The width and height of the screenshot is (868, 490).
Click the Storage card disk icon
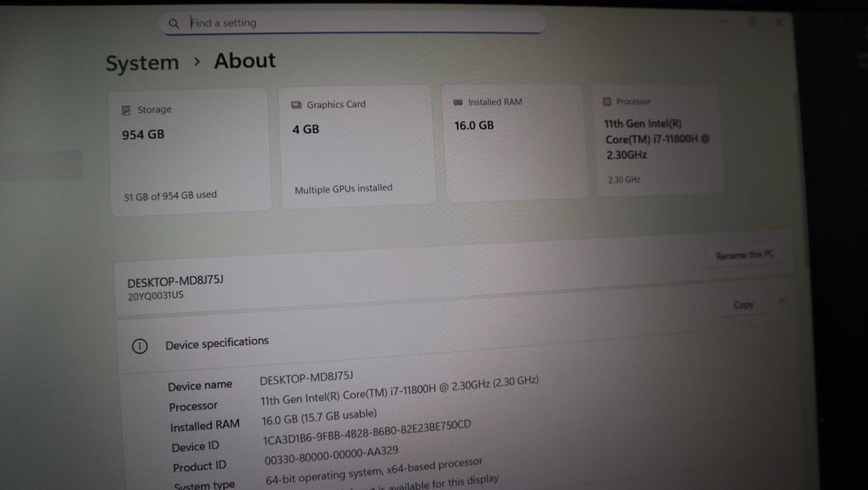pos(126,110)
